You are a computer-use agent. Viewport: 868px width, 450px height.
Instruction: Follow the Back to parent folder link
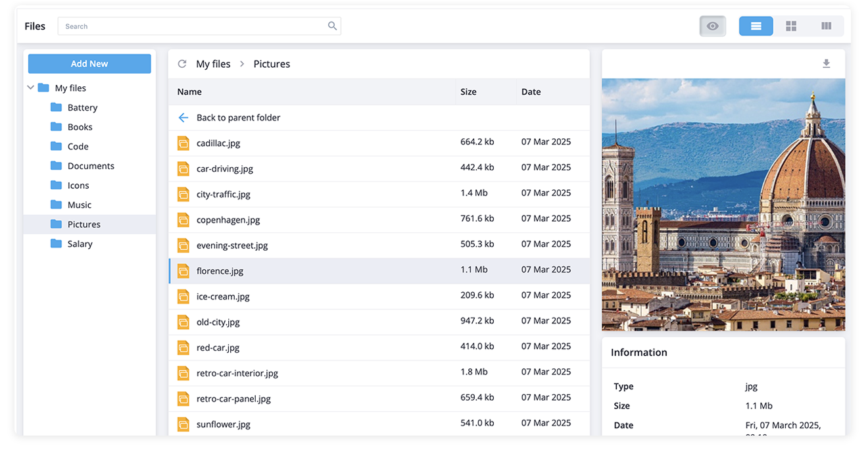click(238, 117)
